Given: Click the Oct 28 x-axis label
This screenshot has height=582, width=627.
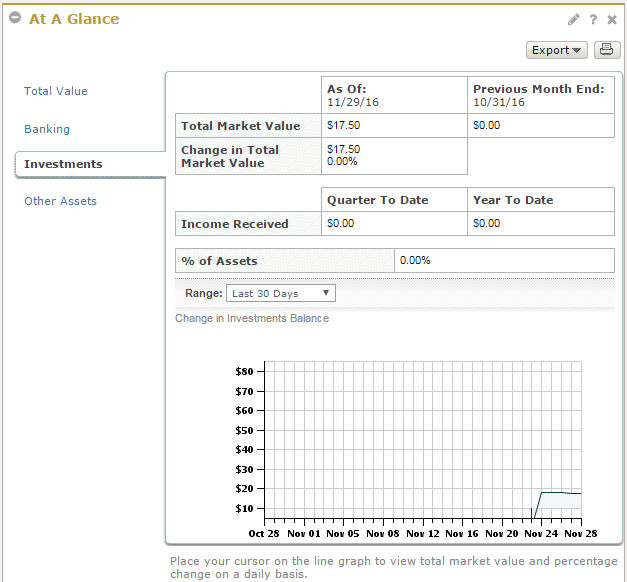Looking at the screenshot, I should pos(264,534).
